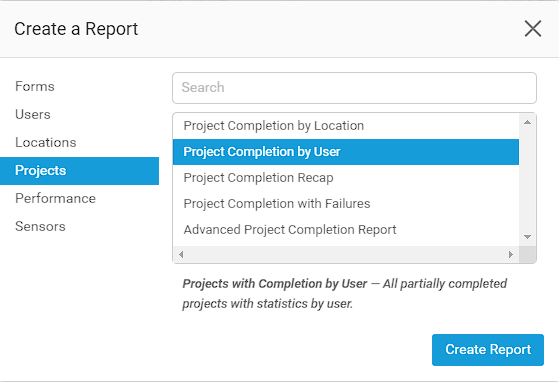
Task: Close the Create a Report dialog
Action: pyautogui.click(x=533, y=29)
